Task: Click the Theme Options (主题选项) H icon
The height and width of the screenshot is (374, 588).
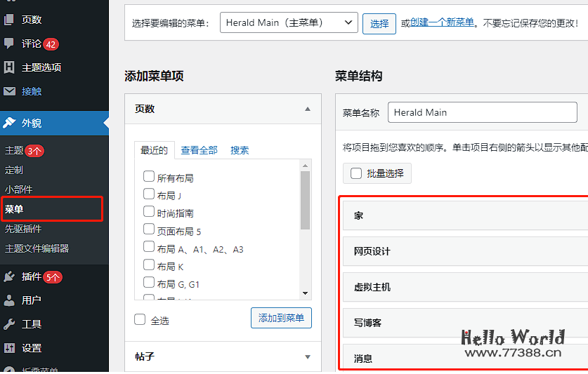Action: tap(9, 67)
